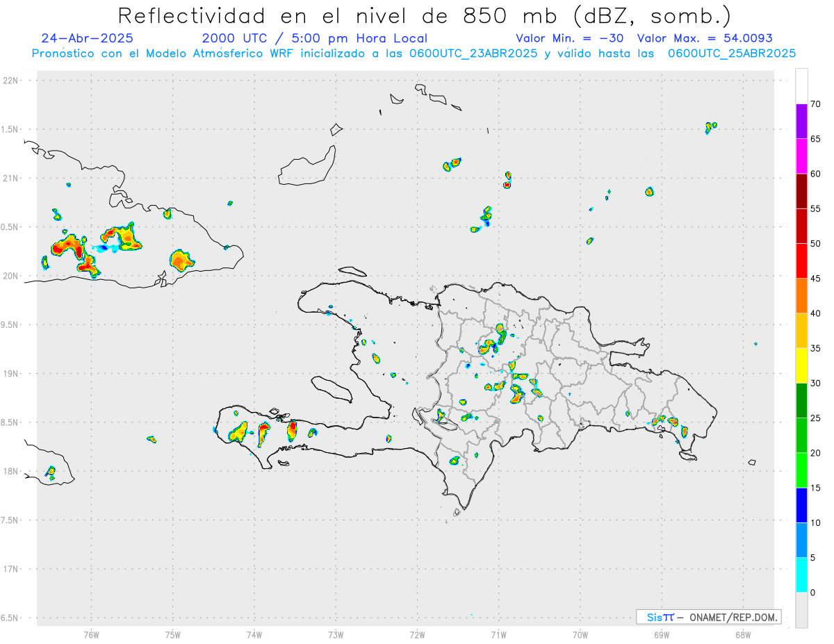Click the medium green 20-25 dBZ colorbar segment
The height and width of the screenshot is (644, 834).
(x=801, y=436)
